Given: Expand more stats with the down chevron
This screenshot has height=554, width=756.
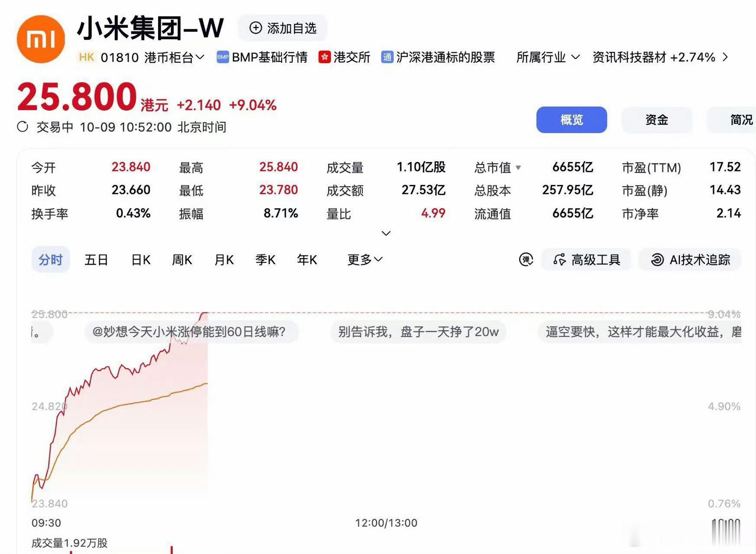Looking at the screenshot, I should [x=386, y=233].
